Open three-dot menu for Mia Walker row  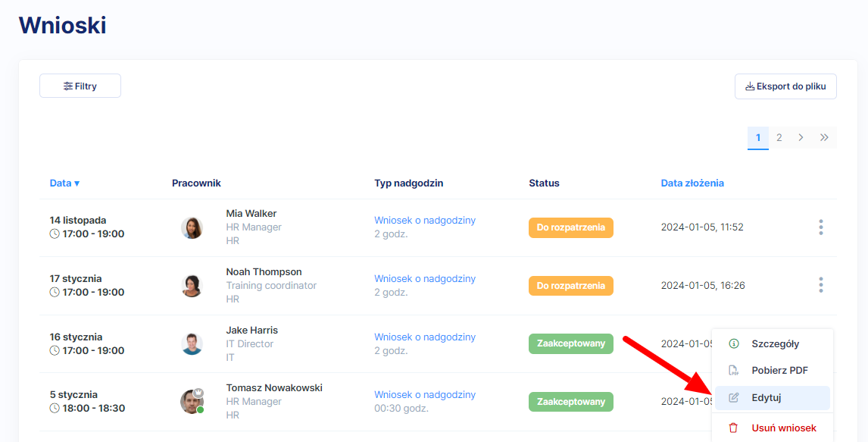pyautogui.click(x=820, y=227)
